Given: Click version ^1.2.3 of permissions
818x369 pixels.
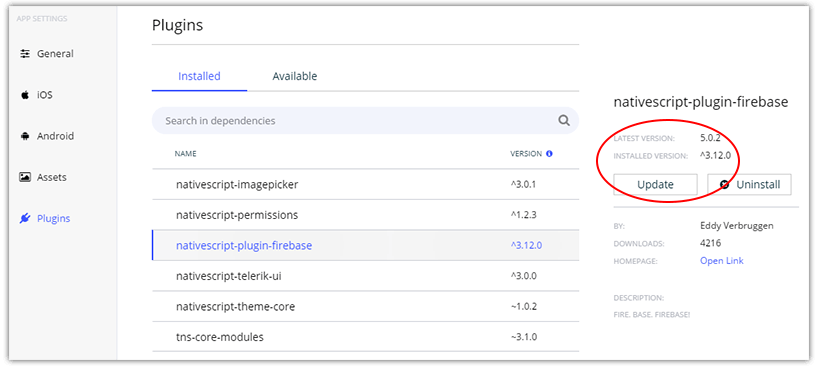Looking at the screenshot, I should pos(523,215).
